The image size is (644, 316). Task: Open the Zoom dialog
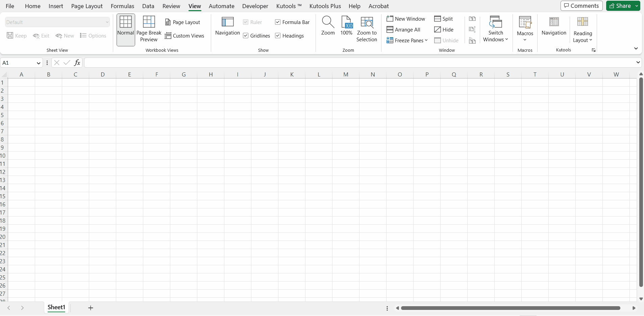click(x=327, y=27)
